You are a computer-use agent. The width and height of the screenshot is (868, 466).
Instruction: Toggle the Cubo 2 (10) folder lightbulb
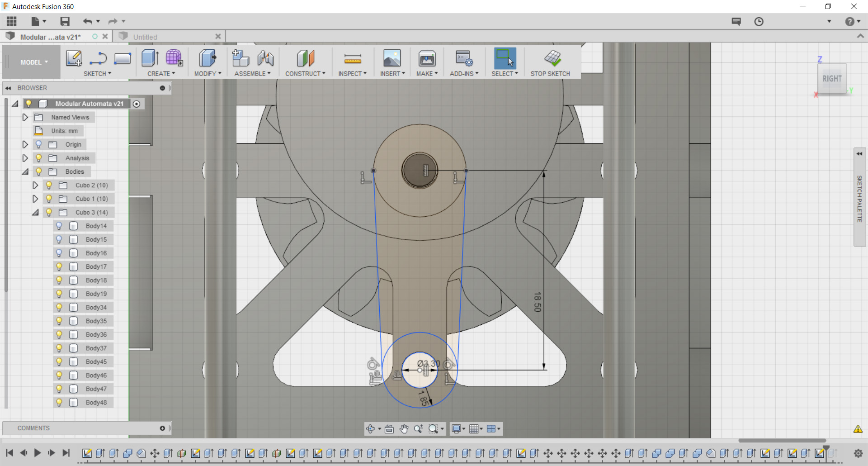coord(49,185)
